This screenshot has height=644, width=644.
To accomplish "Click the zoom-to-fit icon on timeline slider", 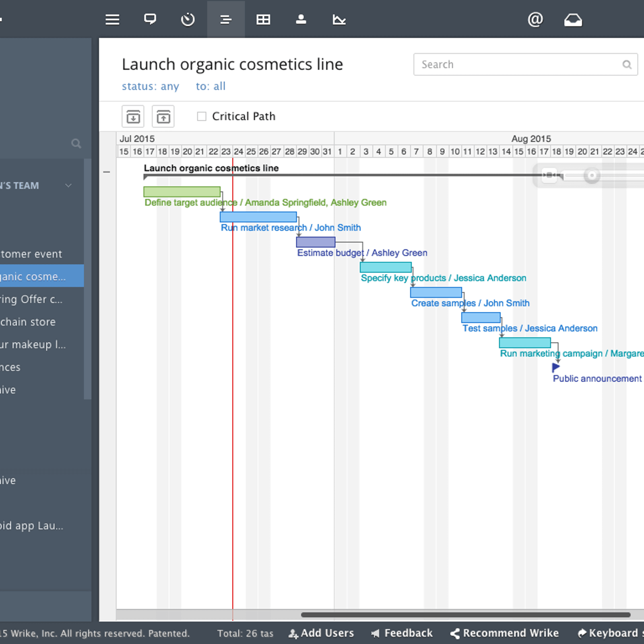I will pos(549,175).
